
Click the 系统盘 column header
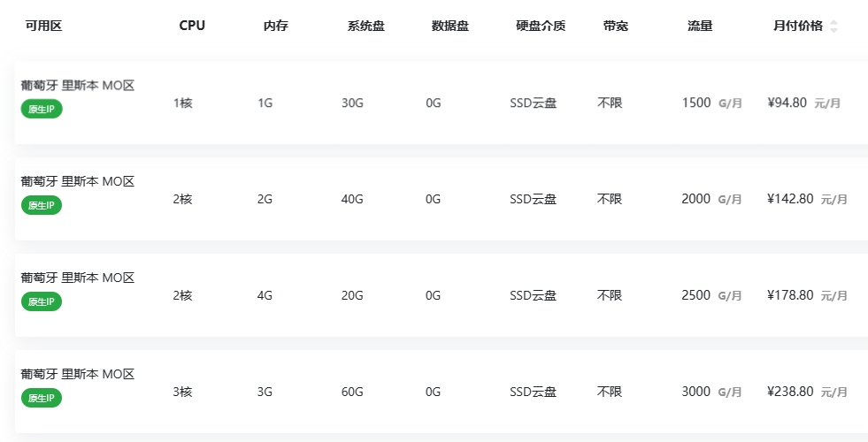click(365, 26)
